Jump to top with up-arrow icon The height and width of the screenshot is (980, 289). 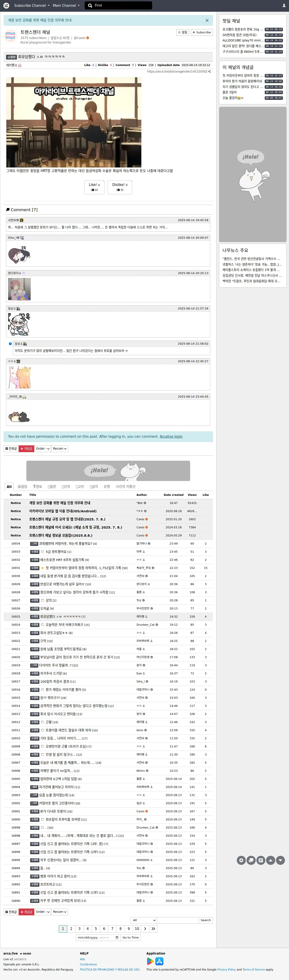coord(270,860)
